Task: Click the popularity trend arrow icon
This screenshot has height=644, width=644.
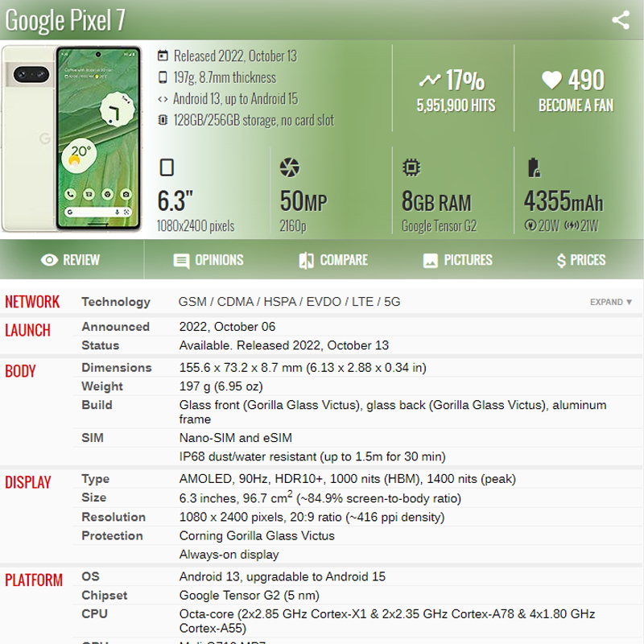Action: (x=429, y=80)
